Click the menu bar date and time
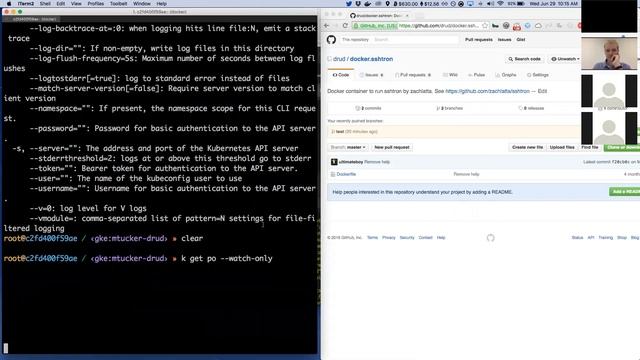The height and width of the screenshot is (360, 640). click(554, 4)
